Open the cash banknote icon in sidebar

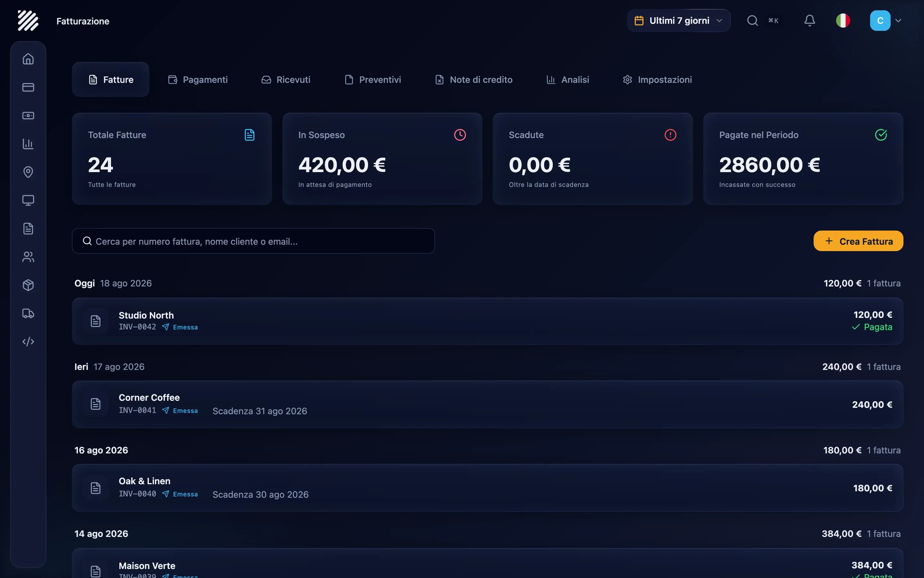pyautogui.click(x=28, y=116)
